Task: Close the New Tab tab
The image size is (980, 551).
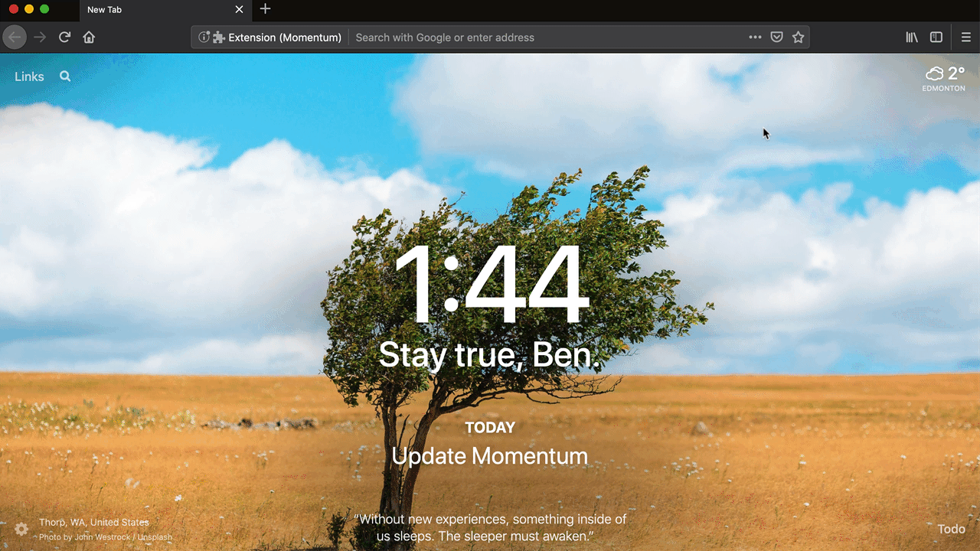Action: [239, 9]
